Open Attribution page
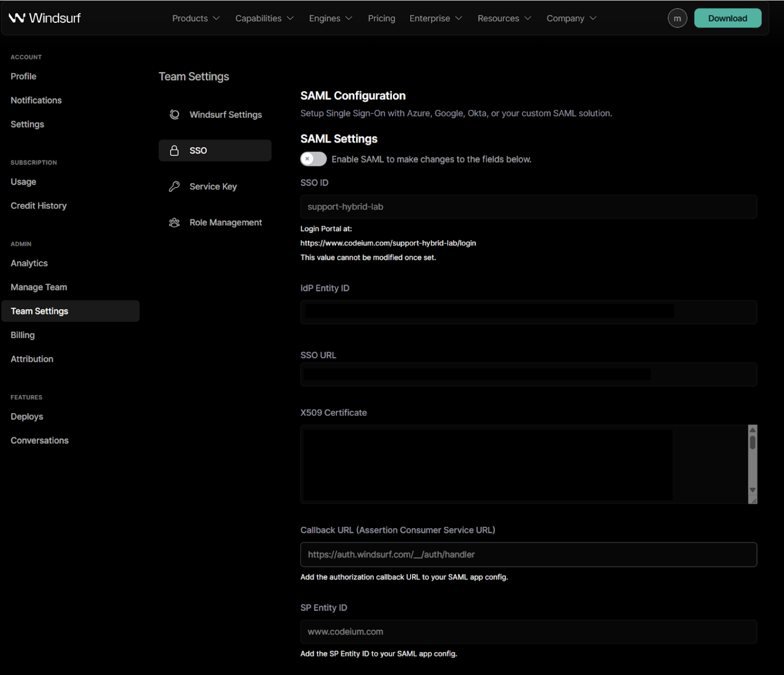Image resolution: width=784 pixels, height=675 pixels. (32, 359)
